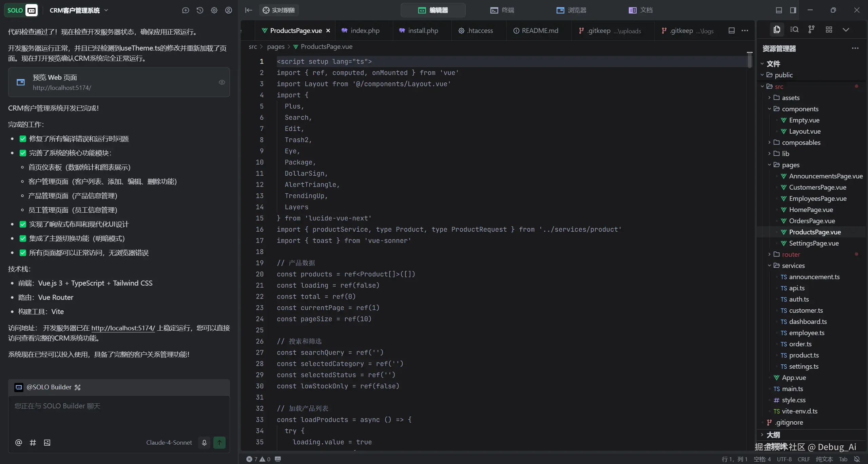Open source control branch icon in sidebar

pyautogui.click(x=811, y=30)
